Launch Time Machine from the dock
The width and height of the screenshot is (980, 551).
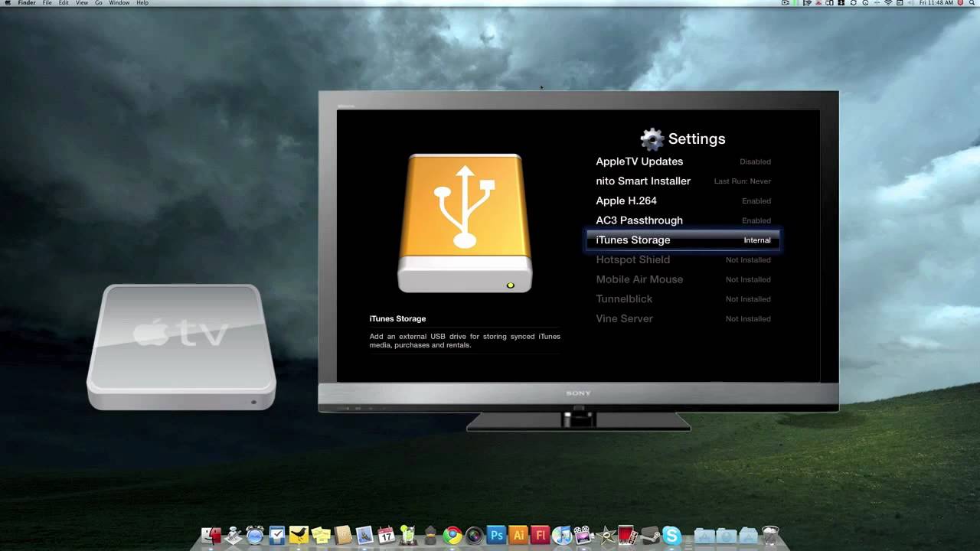(x=254, y=536)
